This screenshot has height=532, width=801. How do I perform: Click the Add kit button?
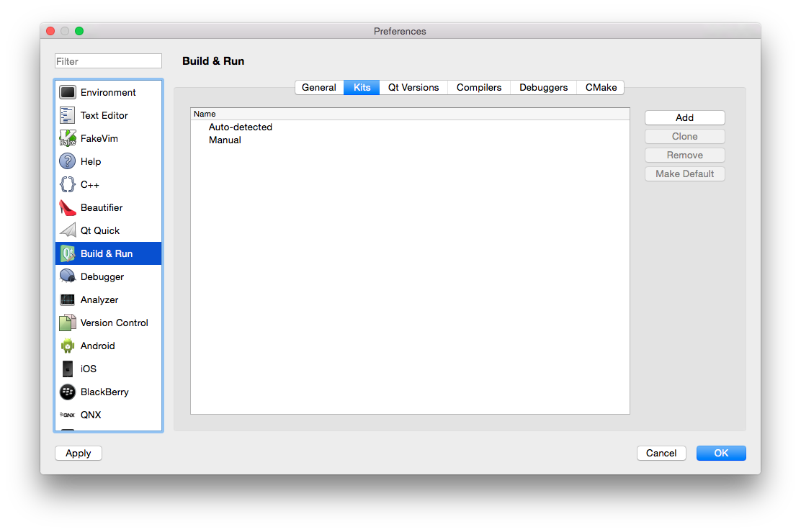coord(684,118)
